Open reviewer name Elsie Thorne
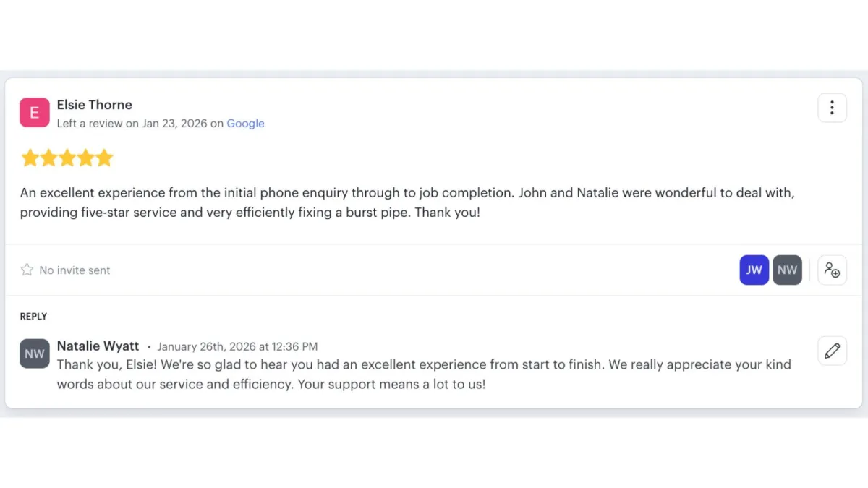The image size is (868, 488). (x=95, y=105)
